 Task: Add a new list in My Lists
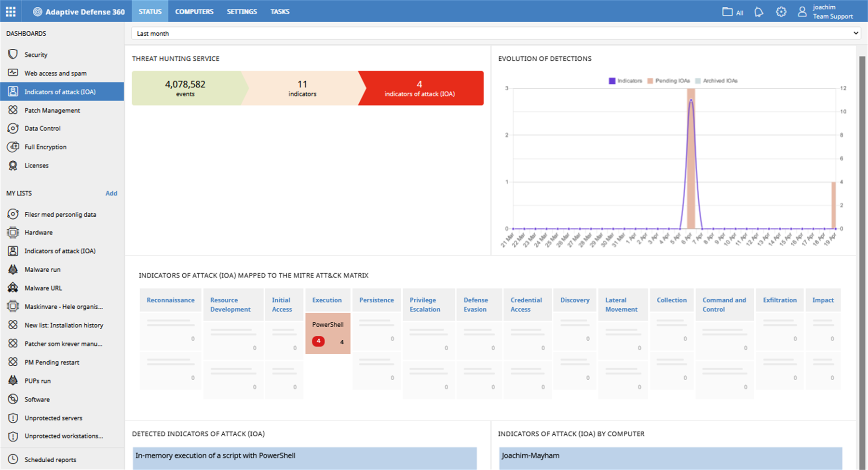tap(111, 193)
